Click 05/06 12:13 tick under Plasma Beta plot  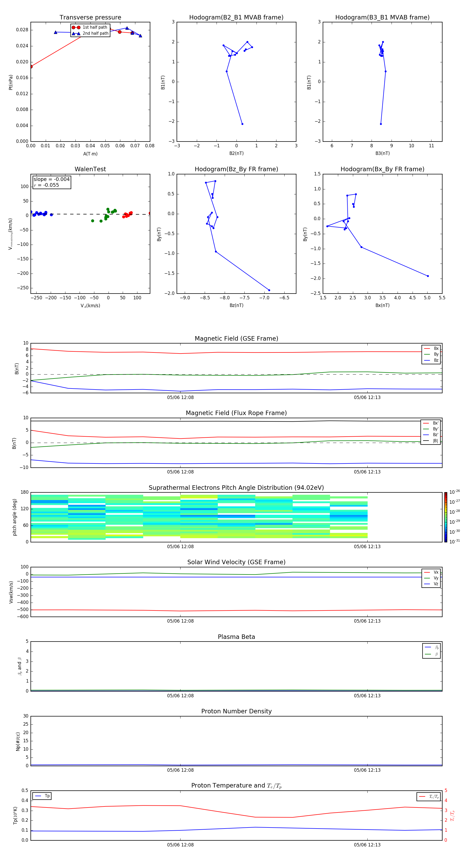[x=367, y=696]
